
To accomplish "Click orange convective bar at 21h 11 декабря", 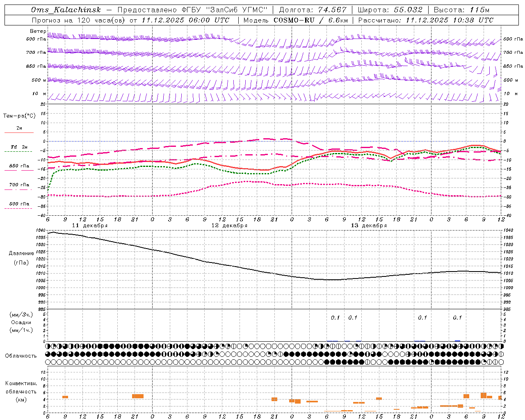I will coord(138,396).
